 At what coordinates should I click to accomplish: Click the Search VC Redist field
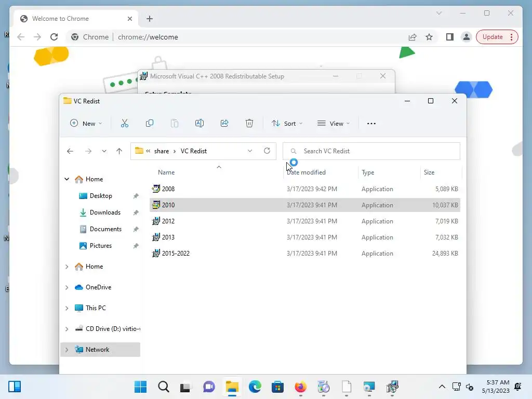(x=371, y=151)
